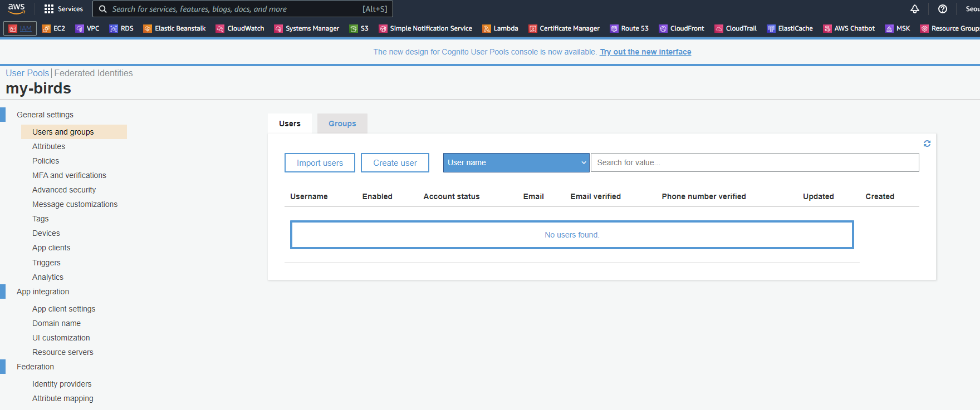Image resolution: width=980 pixels, height=410 pixels.
Task: Select App integration in the sidebar
Action: (43, 292)
